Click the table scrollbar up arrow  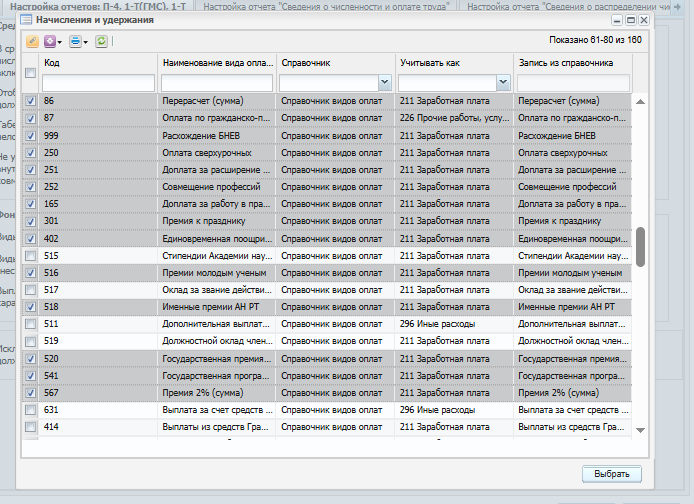(640, 102)
